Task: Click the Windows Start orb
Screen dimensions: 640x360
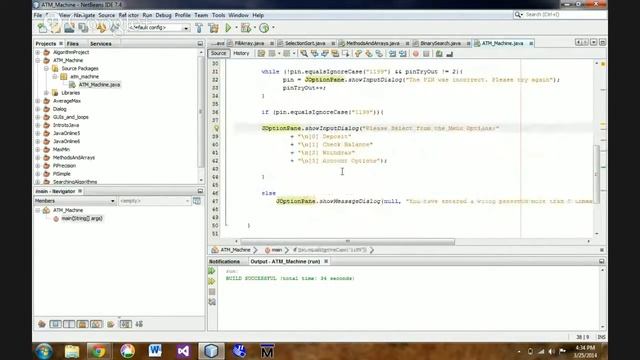Action: pyautogui.click(x=44, y=351)
